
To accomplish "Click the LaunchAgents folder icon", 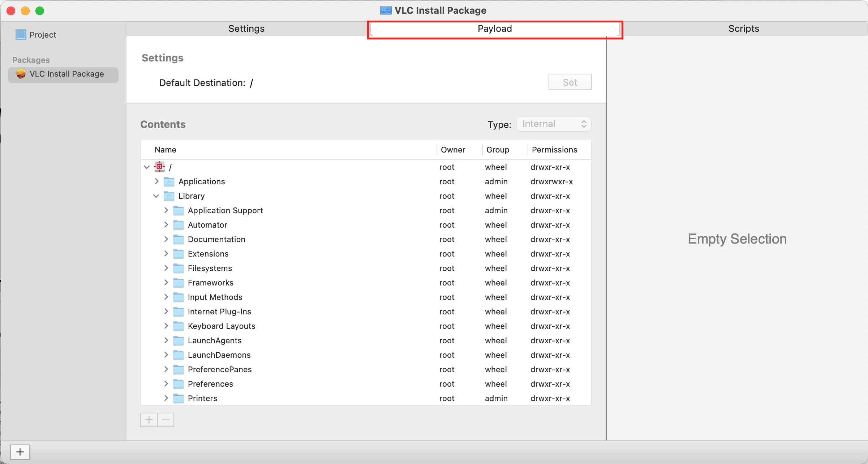I will 179,340.
